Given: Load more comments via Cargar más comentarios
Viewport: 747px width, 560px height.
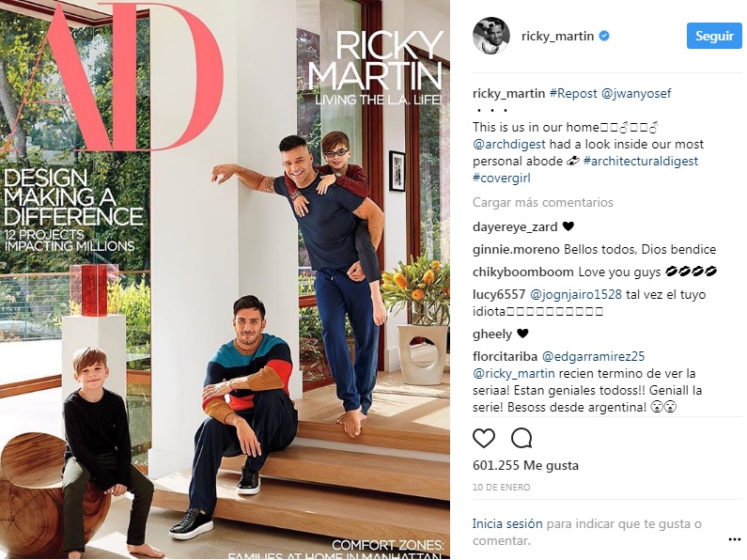Looking at the screenshot, I should pos(542,202).
